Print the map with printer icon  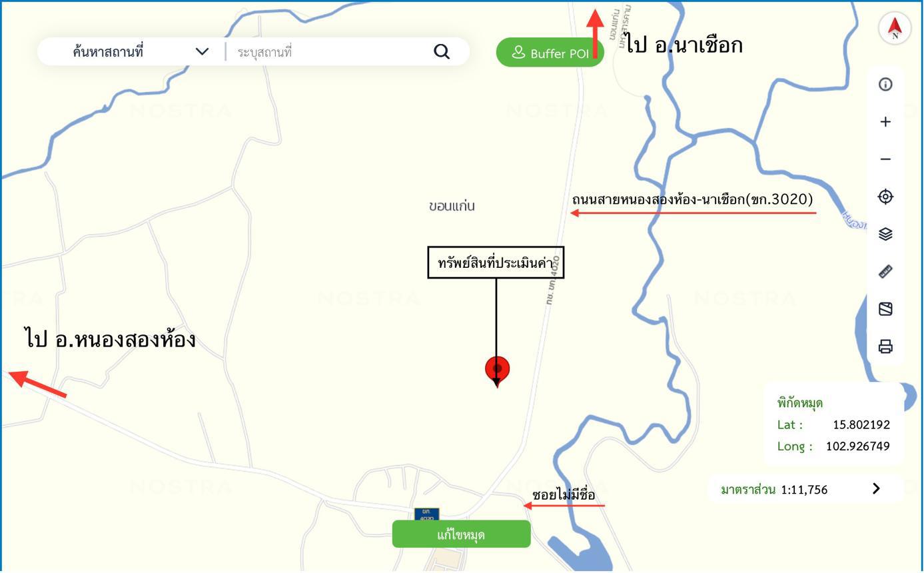click(885, 346)
